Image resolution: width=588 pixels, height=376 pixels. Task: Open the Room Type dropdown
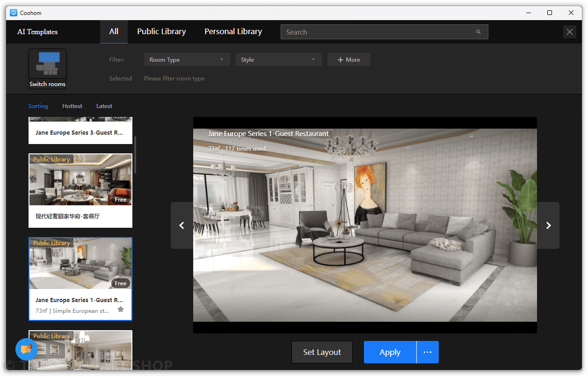(187, 59)
